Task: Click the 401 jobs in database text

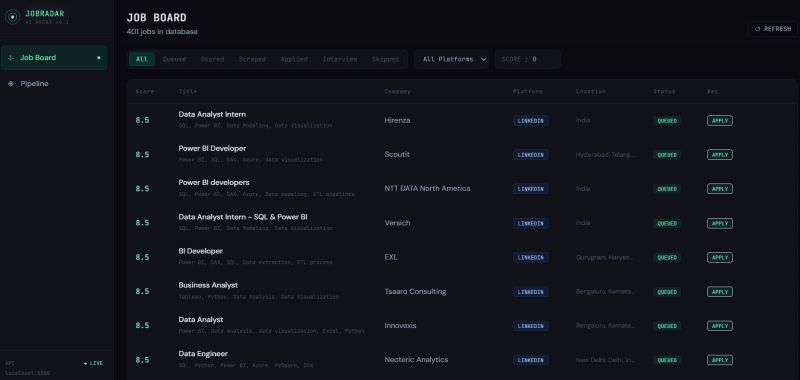Action: [x=162, y=32]
